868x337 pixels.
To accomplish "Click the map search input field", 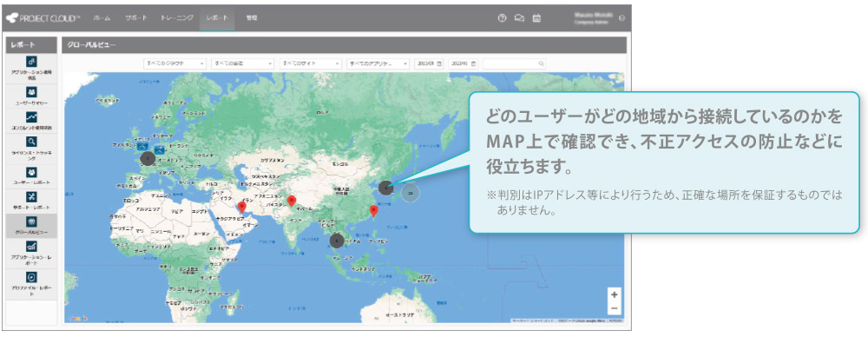I will (514, 63).
